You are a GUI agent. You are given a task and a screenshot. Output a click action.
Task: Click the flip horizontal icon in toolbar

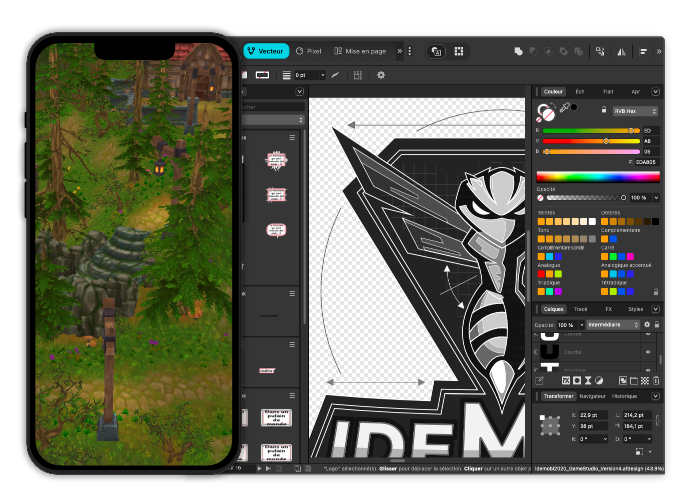coord(621,51)
